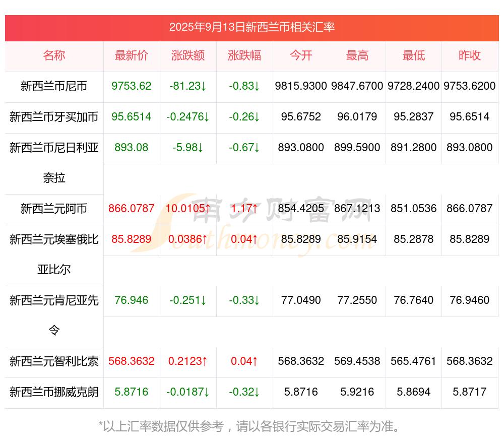Click open value 95.6752
Image resolution: width=504 pixels, height=442 pixels.
click(x=301, y=116)
